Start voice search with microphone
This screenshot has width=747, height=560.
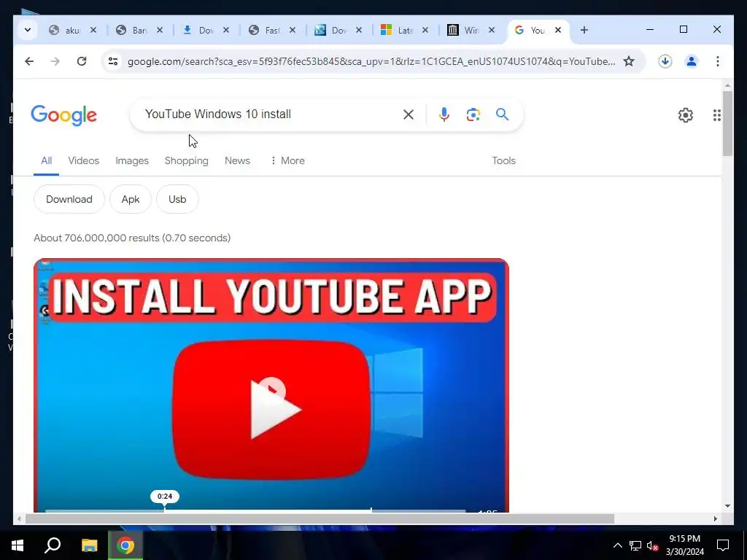click(444, 114)
